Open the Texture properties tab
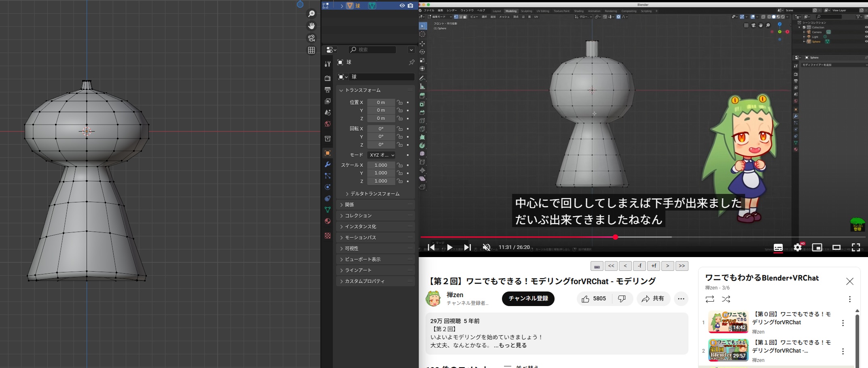 328,236
